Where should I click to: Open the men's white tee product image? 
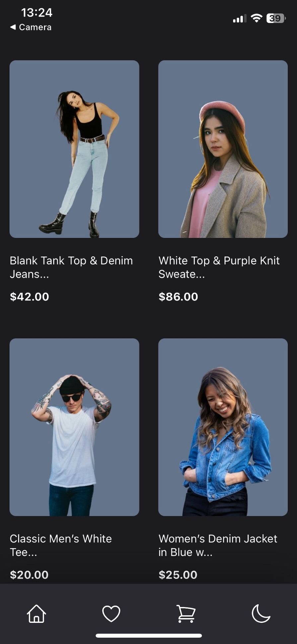pos(74,427)
